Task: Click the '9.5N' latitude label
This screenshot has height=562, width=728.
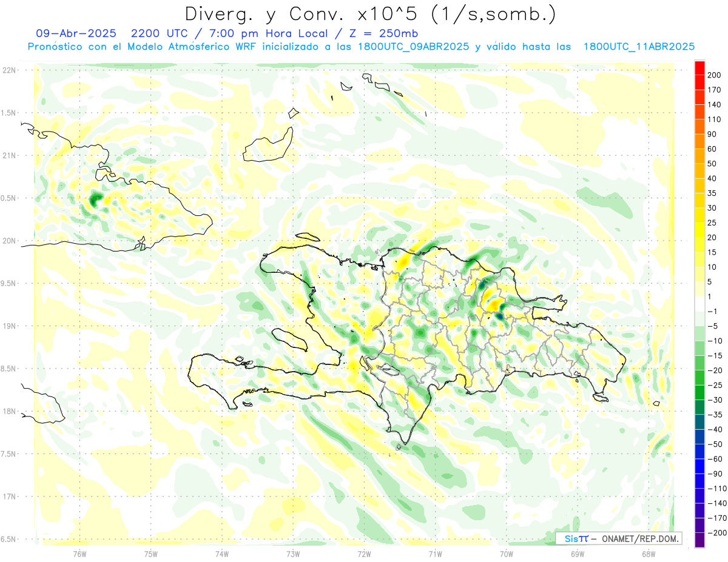Action: [8, 283]
